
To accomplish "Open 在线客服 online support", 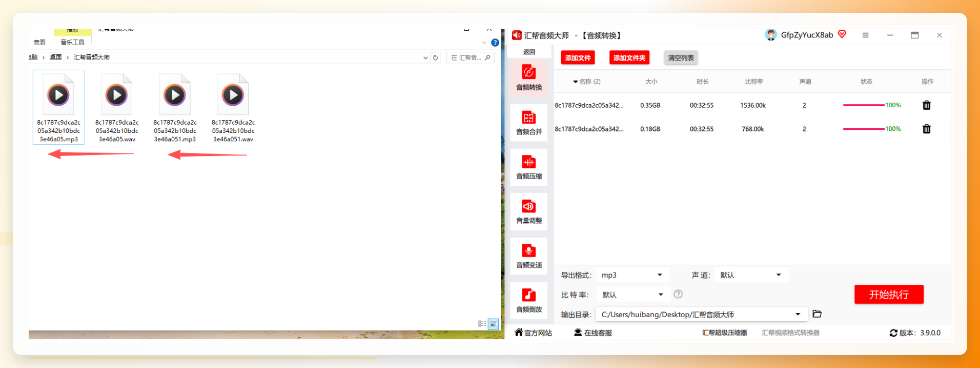I will pos(593,333).
